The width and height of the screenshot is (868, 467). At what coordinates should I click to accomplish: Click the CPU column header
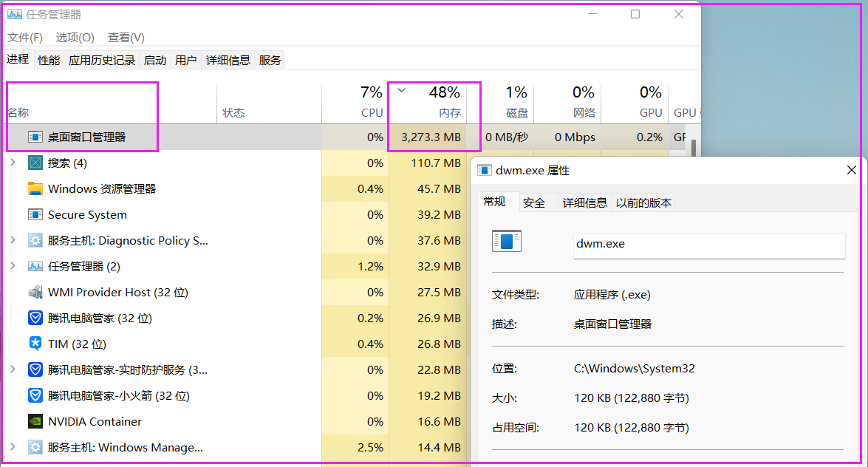(373, 112)
